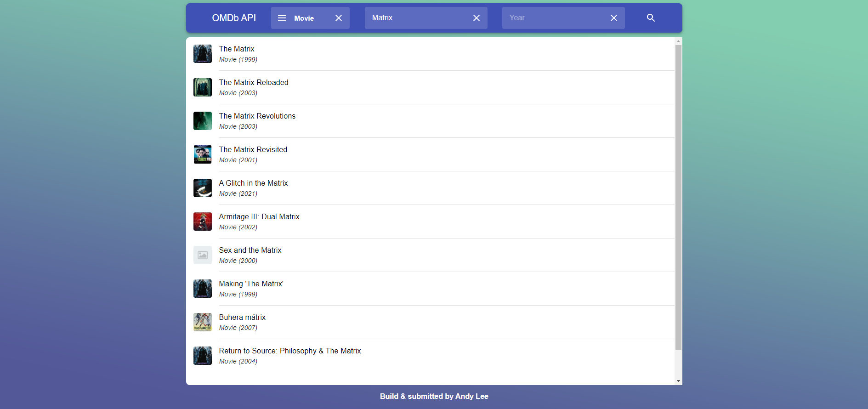Click 'Movie (2004)' subtitle text

pos(238,361)
